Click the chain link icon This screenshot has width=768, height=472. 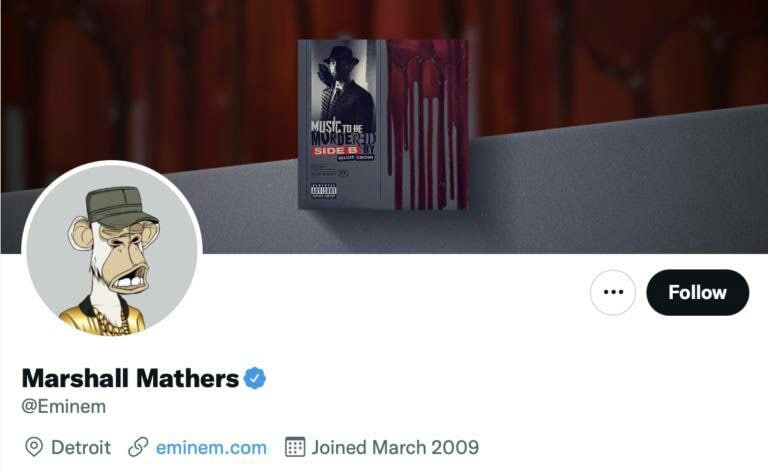pyautogui.click(x=139, y=447)
